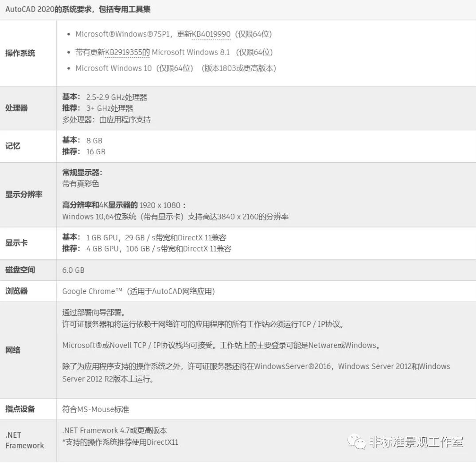Select the sentence ending in 'TCP / IP协议。'
Screen dimensions: 476x463
[204, 324]
